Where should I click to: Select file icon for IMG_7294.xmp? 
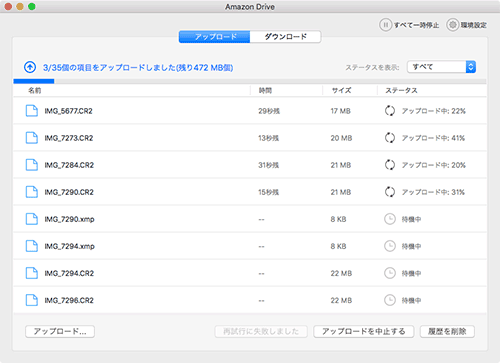32,246
